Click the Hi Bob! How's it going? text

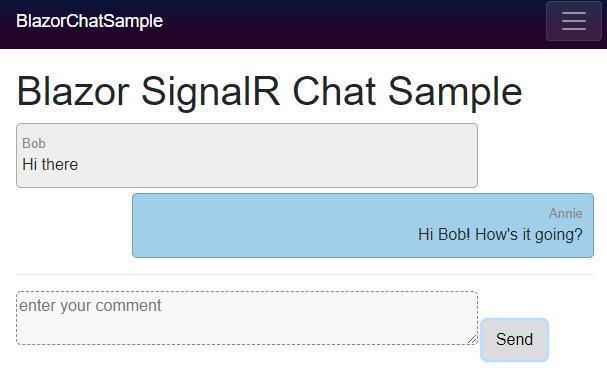click(x=500, y=235)
